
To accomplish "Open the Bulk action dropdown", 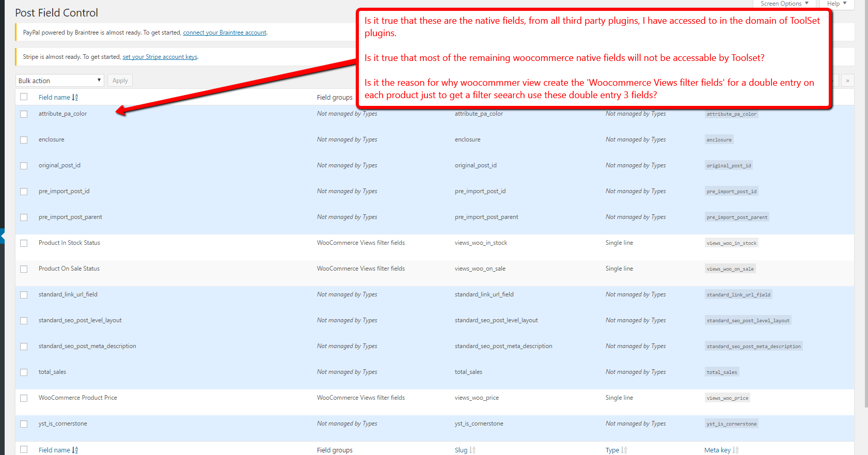I will pyautogui.click(x=60, y=81).
